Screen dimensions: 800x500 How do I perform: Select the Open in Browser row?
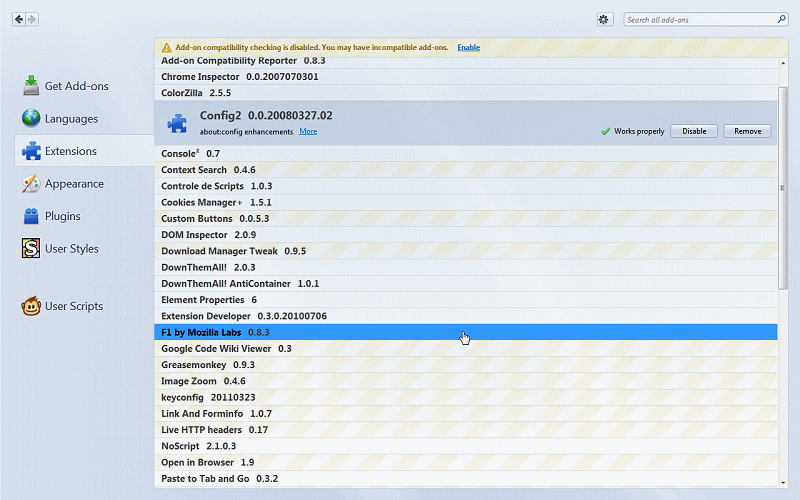[466, 462]
